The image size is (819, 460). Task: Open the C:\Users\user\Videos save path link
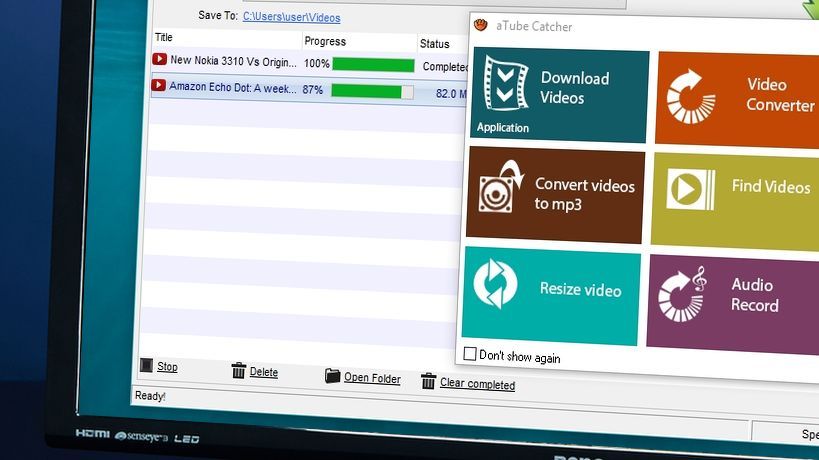[x=291, y=17]
